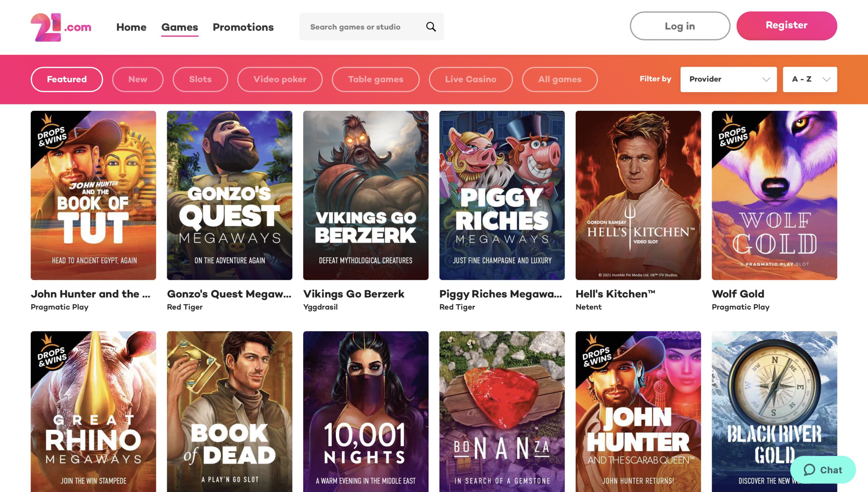Click the 'Hell's Kitchen™' title text
The width and height of the screenshot is (868, 492).
[615, 294]
